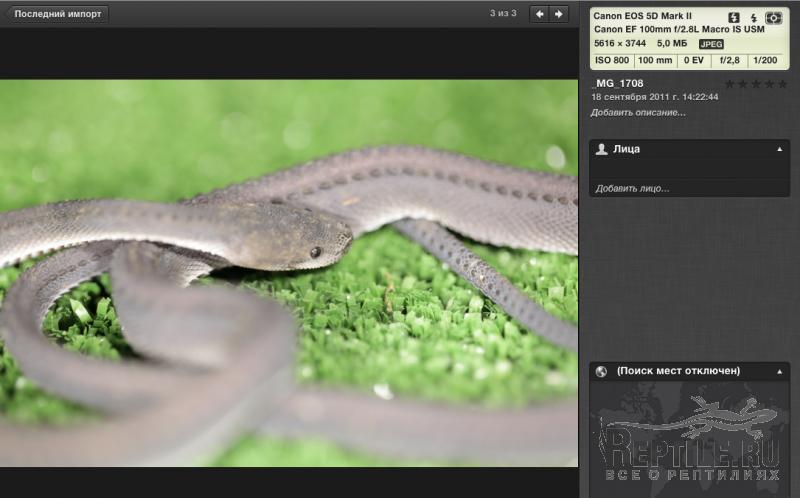The height and width of the screenshot is (498, 800).
Task: Click the JPEG format badge
Action: [711, 44]
